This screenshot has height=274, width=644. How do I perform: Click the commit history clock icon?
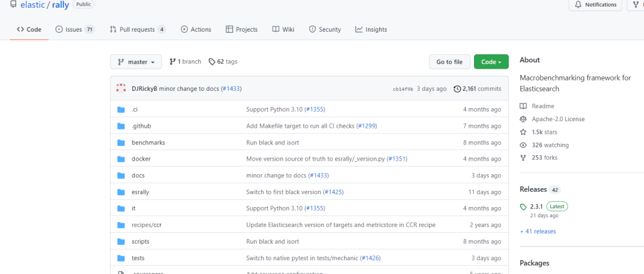pos(457,88)
